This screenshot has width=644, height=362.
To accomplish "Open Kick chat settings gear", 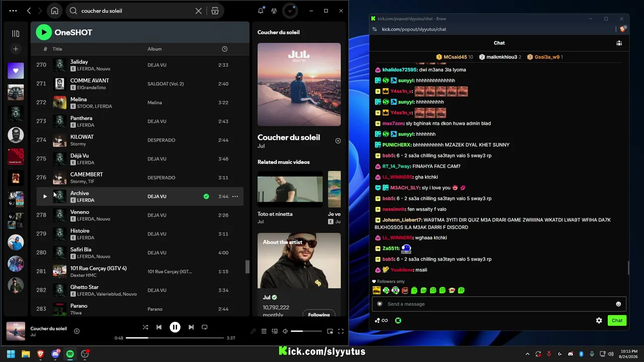I will tap(599, 320).
